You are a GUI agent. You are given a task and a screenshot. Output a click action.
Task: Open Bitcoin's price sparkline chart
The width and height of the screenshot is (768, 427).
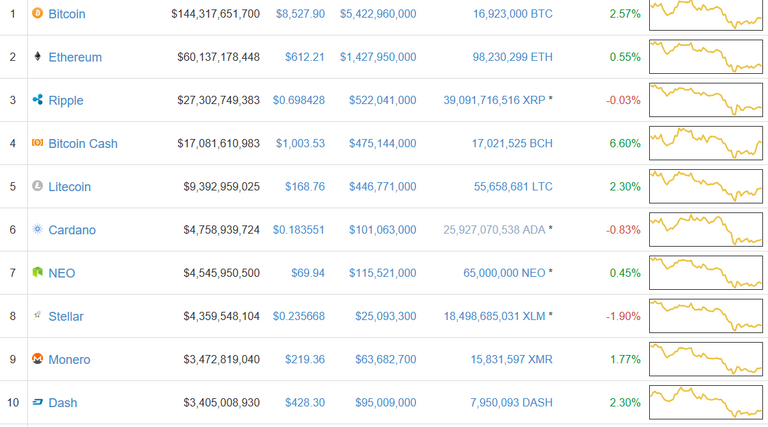pyautogui.click(x=706, y=14)
